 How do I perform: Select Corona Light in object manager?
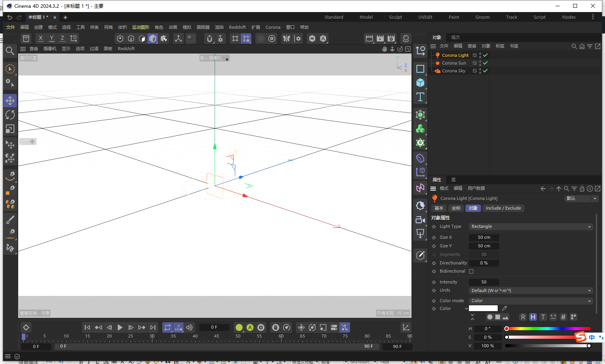click(x=455, y=55)
